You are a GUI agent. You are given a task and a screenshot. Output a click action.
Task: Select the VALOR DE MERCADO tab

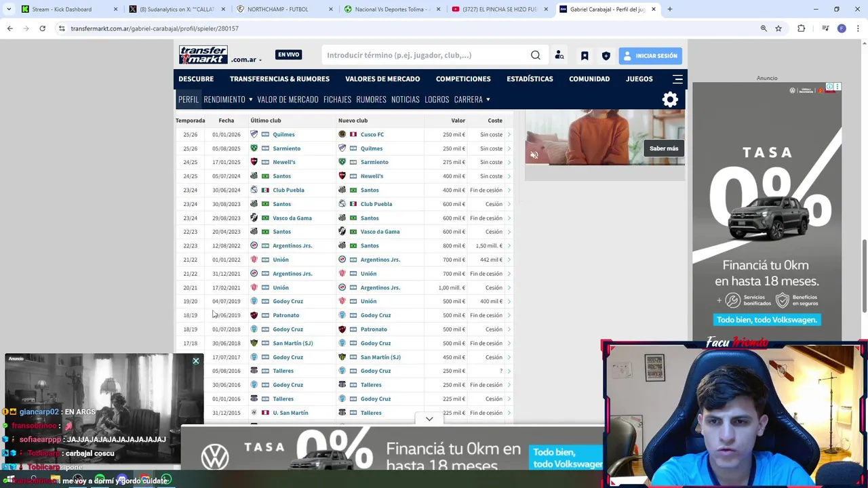(x=288, y=99)
